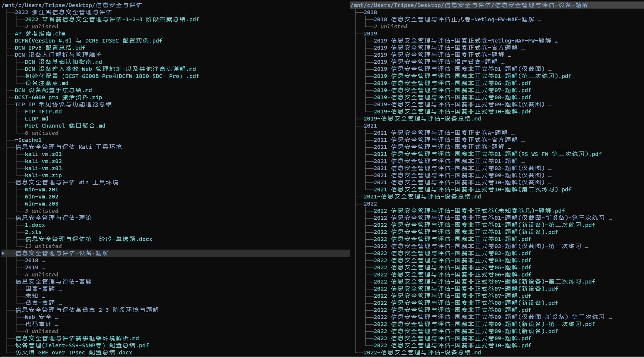The width and height of the screenshot is (644, 357).
Task: Click the ▶ arrow beside 信息安全管理与评估-设备-题解
Action: (x=4, y=253)
